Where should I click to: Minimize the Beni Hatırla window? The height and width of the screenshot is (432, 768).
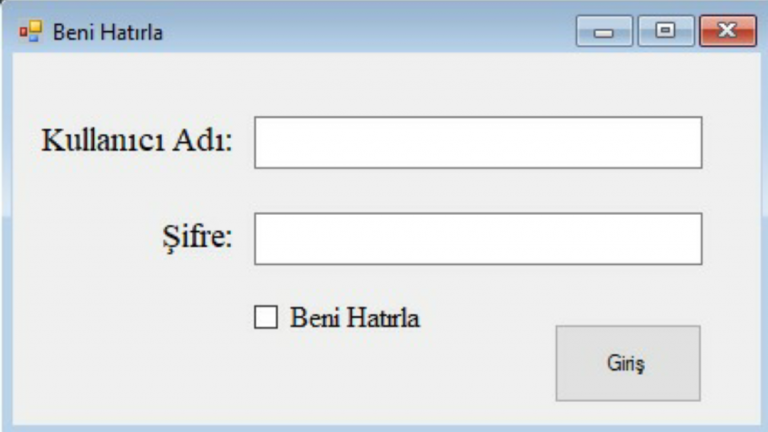click(604, 31)
